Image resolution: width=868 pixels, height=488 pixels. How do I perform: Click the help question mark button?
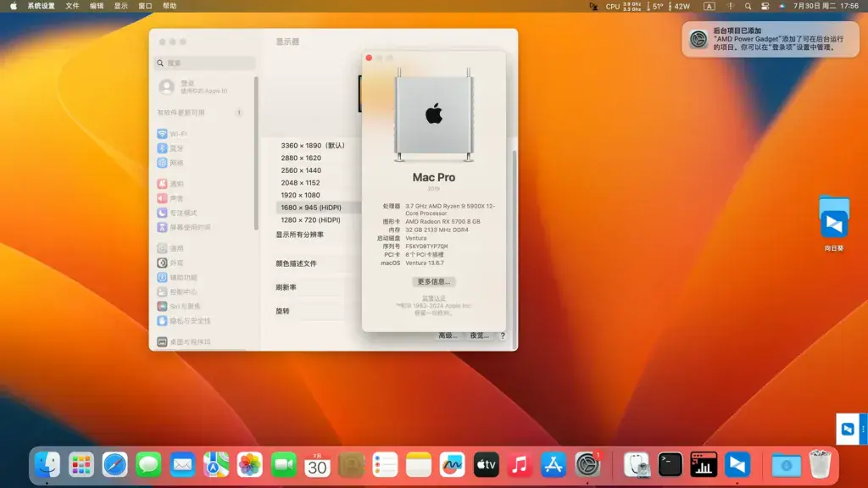tap(503, 335)
